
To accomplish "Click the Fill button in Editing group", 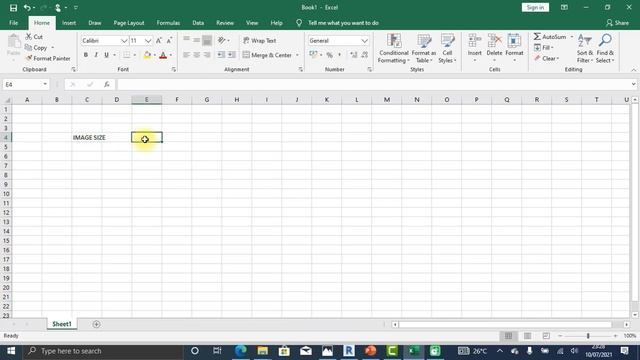I will click(x=544, y=48).
